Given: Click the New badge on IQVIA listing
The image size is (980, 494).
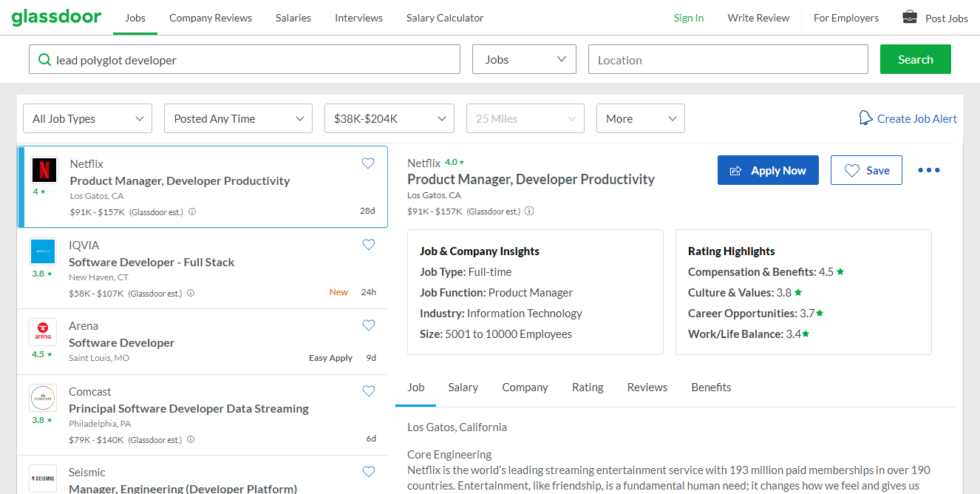Looking at the screenshot, I should click(338, 292).
